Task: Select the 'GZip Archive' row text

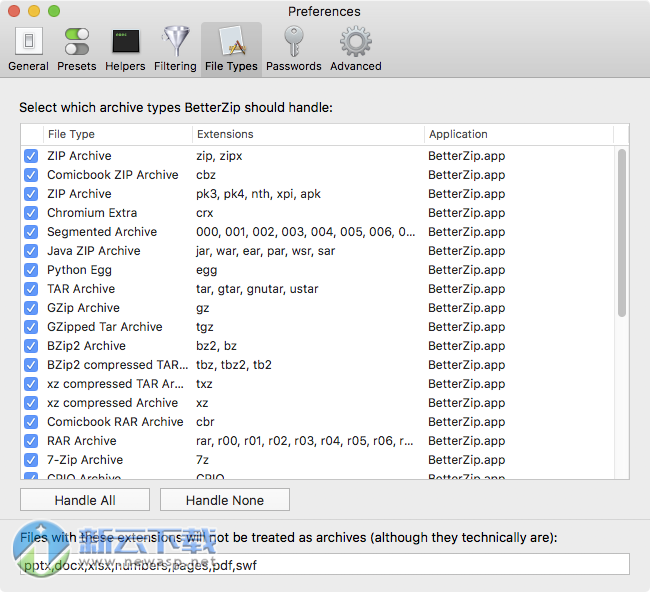Action: (x=83, y=308)
